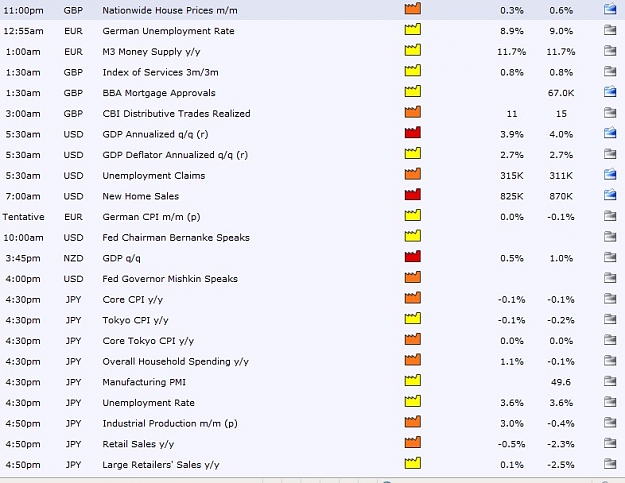Open detail folder for Large Retailers' Sales y/y
The width and height of the screenshot is (625, 483).
click(x=610, y=464)
